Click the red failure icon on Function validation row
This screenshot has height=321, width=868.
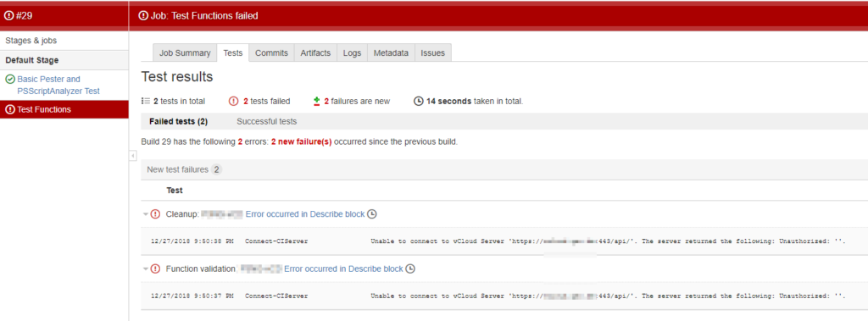click(x=156, y=269)
